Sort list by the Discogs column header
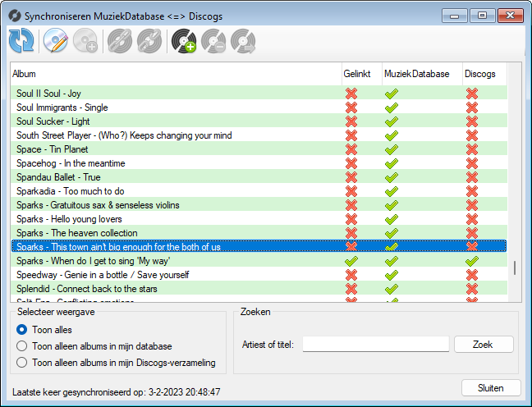 tap(484, 74)
